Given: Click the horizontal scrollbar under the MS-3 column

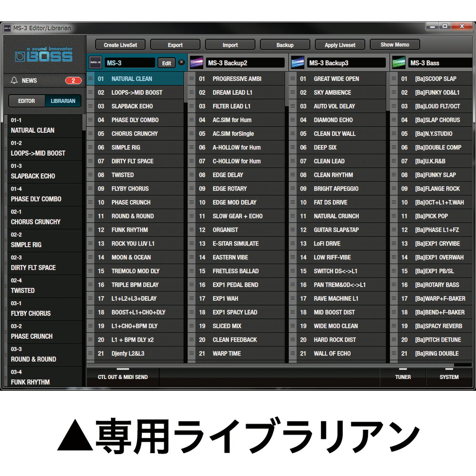Looking at the screenshot, I should coord(123,368).
